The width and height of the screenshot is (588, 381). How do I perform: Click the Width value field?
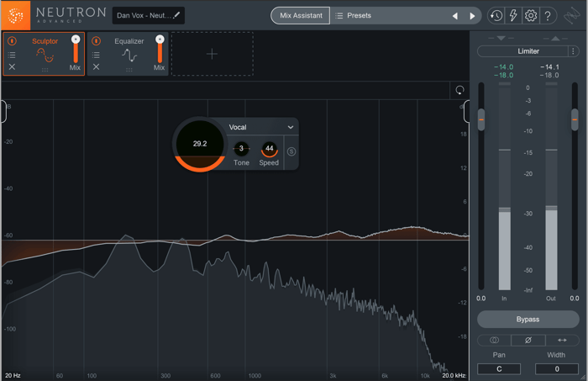point(556,369)
